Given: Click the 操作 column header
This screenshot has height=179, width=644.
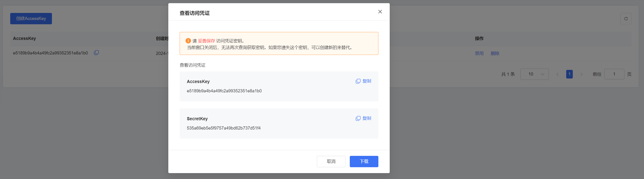Looking at the screenshot, I should (x=479, y=39).
